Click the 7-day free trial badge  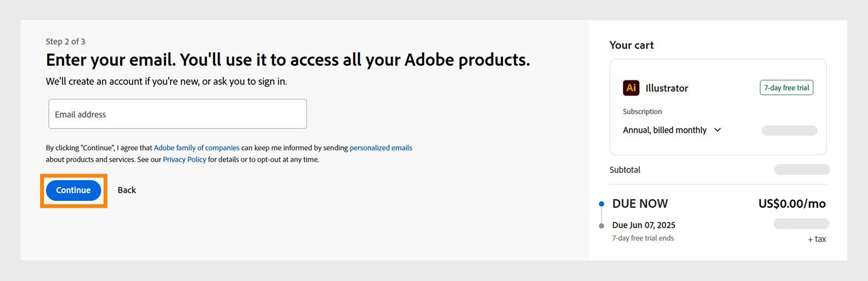tap(786, 88)
